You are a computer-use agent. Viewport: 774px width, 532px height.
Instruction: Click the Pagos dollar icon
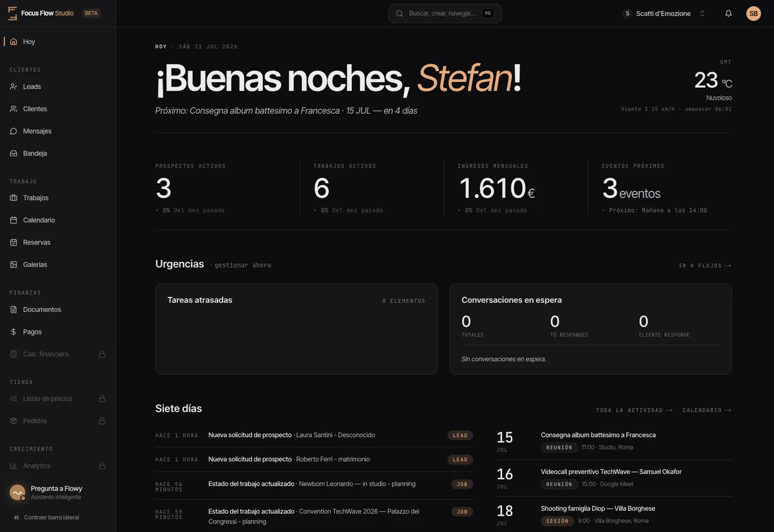(x=13, y=332)
